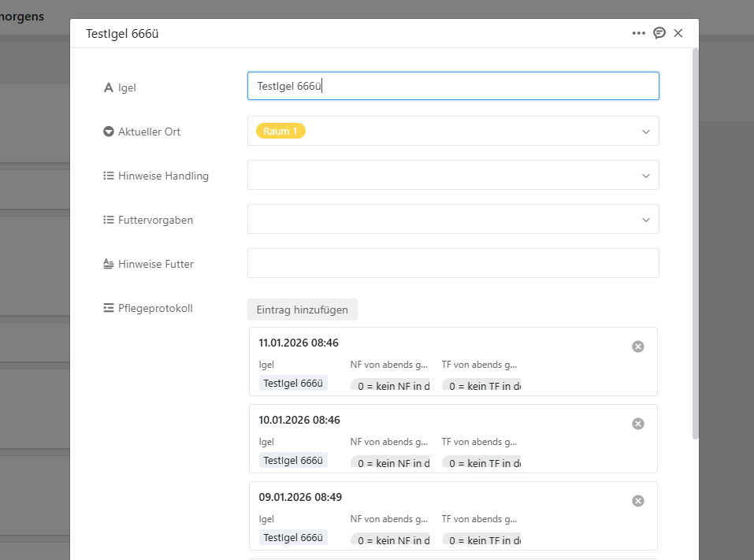Select the yellow Raum 1 tag
Image resolution: width=754 pixels, height=560 pixels.
coord(280,131)
